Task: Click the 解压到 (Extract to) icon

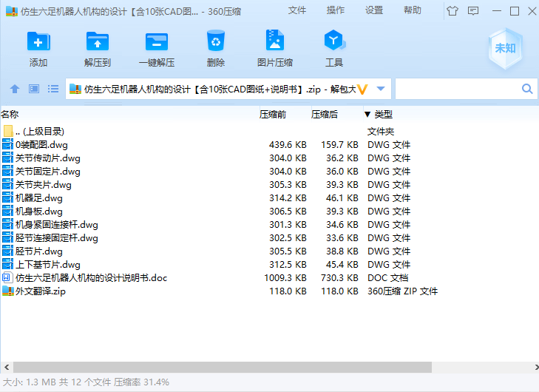Action: click(98, 41)
